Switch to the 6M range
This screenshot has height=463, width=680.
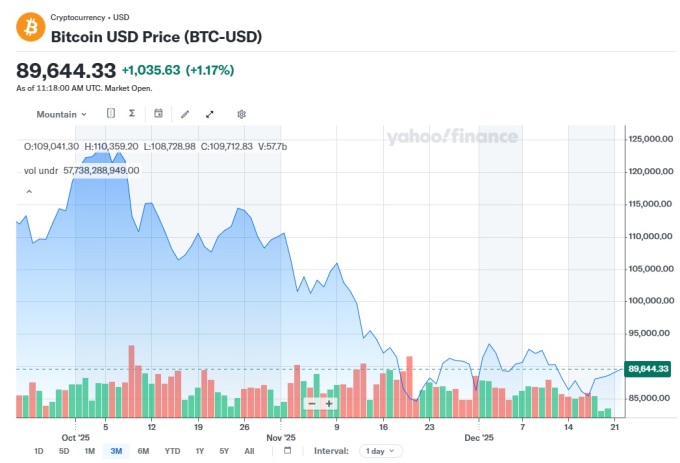pos(144,451)
